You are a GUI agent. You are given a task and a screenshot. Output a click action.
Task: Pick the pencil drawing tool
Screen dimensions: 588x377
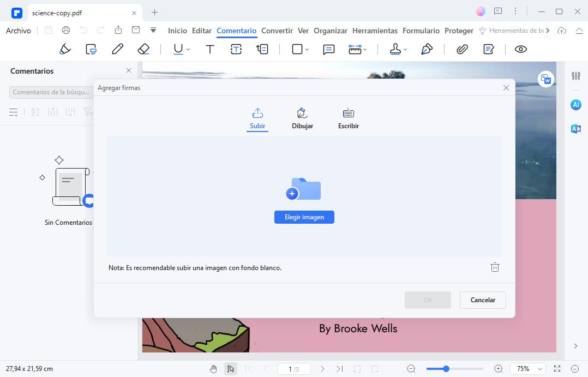[x=117, y=49]
